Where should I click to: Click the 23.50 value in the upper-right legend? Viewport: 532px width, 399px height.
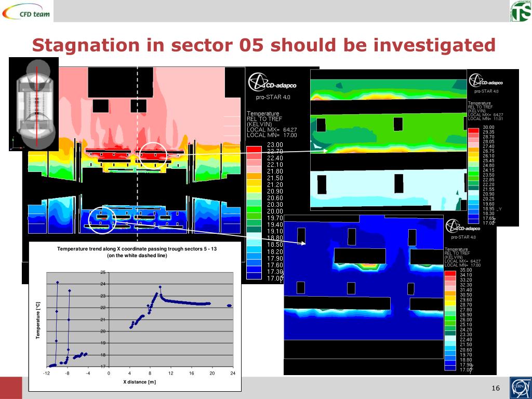(x=488, y=175)
